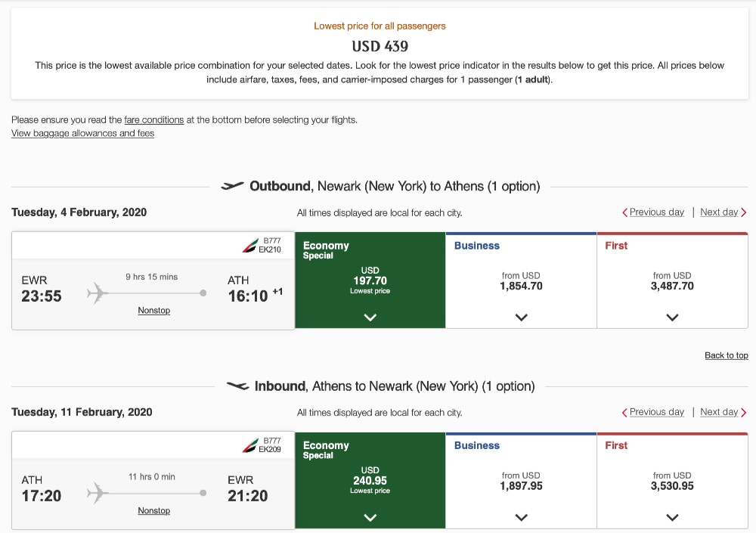756x533 pixels.
Task: Open View baggage allowances and fees link
Action: point(82,133)
